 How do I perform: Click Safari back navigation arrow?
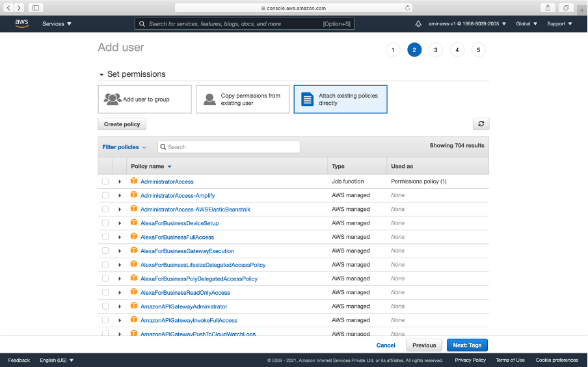tap(8, 8)
